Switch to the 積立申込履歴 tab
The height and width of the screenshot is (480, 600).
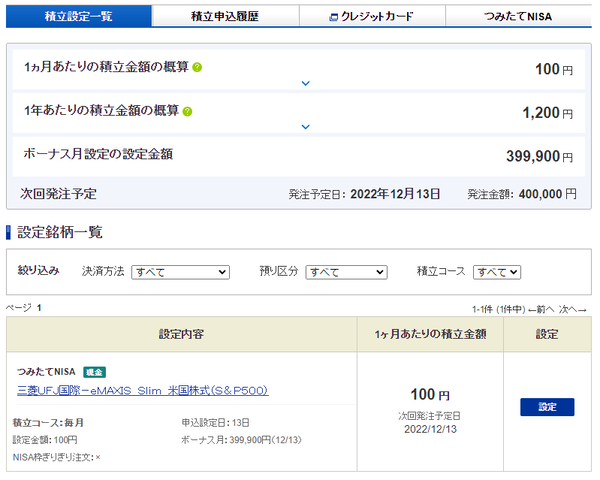(x=225, y=16)
